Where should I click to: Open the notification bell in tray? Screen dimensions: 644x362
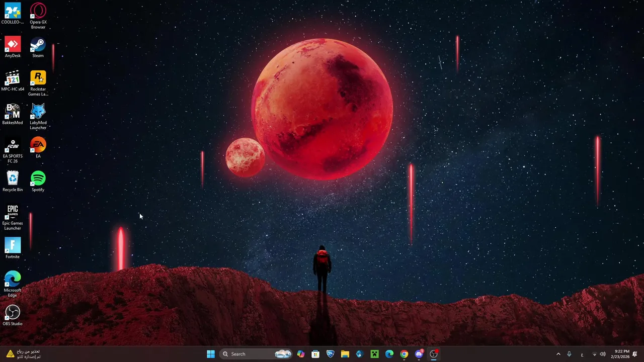[635, 354]
